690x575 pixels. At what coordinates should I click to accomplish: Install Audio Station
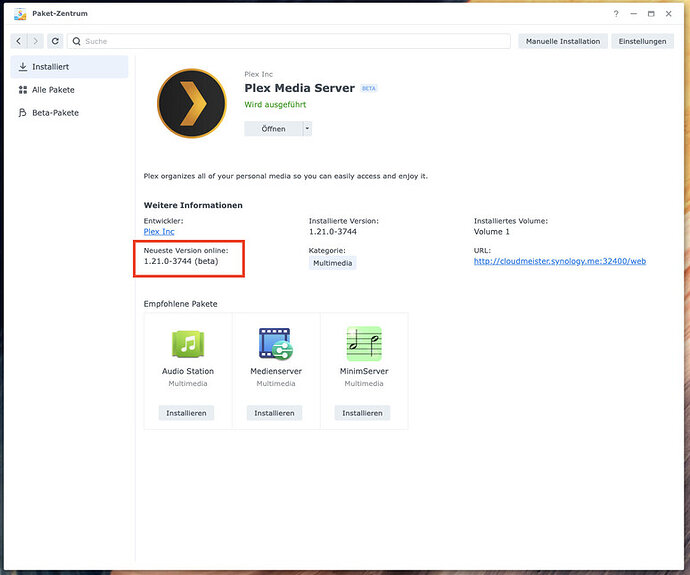[x=186, y=413]
